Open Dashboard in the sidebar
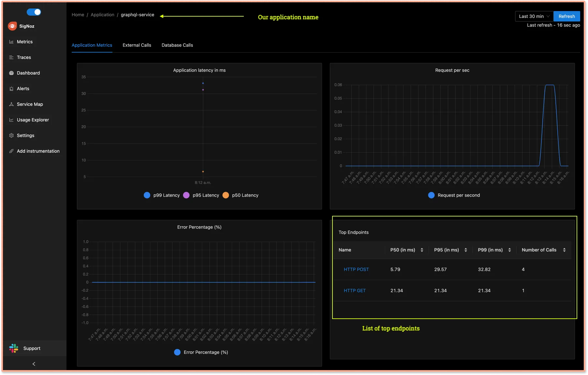588x375 pixels. [34, 73]
